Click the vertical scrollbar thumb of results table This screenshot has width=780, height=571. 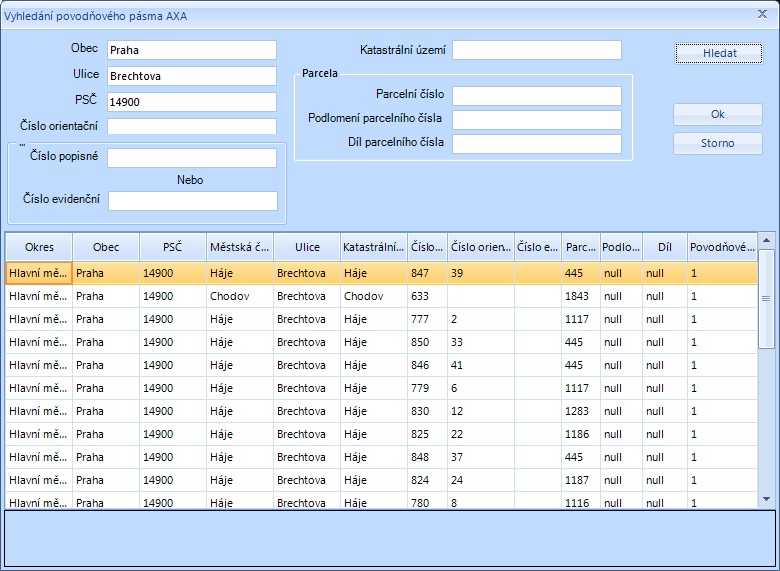(766, 299)
